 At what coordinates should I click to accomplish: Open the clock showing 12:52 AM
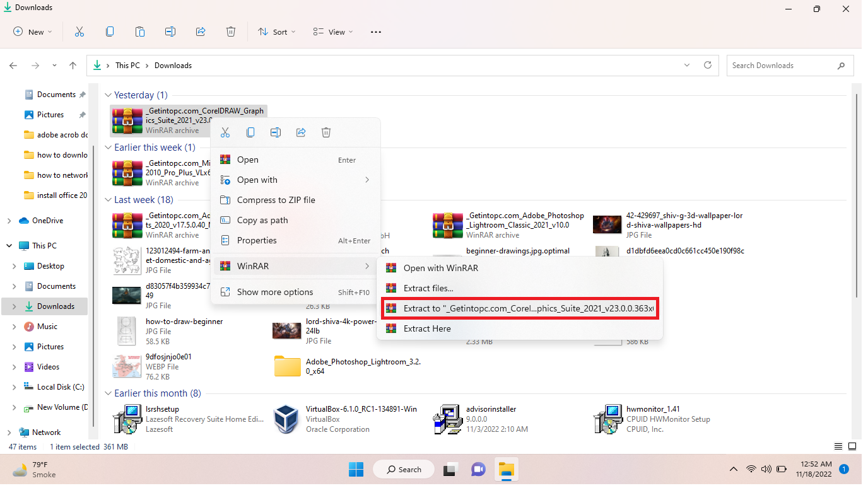pyautogui.click(x=814, y=469)
